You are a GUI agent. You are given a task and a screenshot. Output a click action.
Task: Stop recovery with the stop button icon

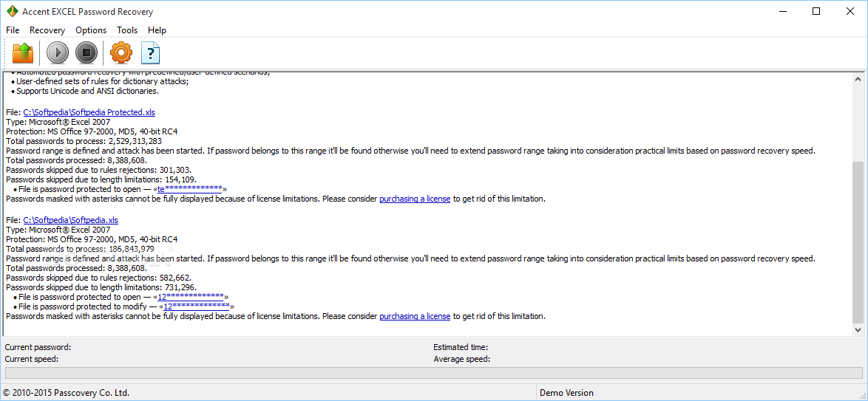tap(87, 53)
